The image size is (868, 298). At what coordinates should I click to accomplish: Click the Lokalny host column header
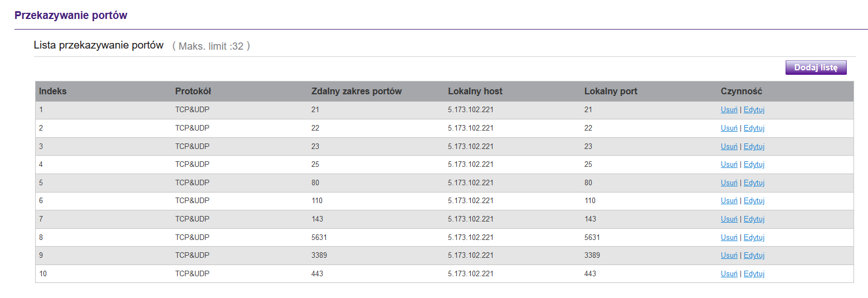click(475, 92)
